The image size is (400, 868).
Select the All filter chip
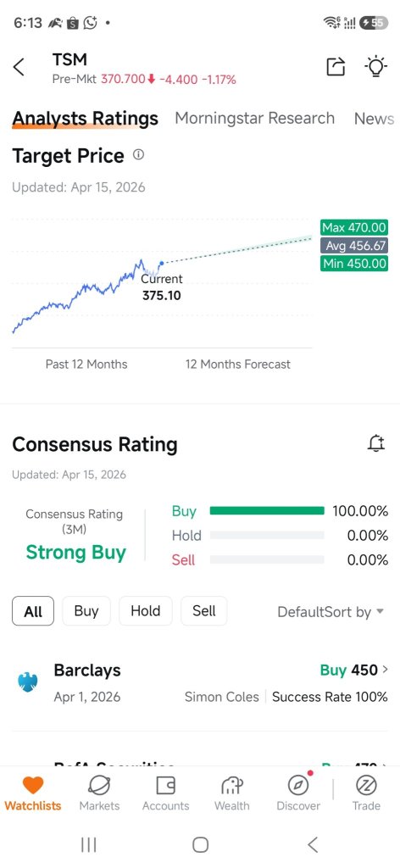pyautogui.click(x=33, y=611)
